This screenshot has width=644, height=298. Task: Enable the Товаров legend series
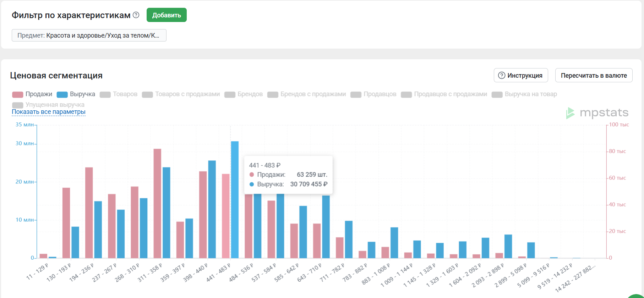coord(125,94)
